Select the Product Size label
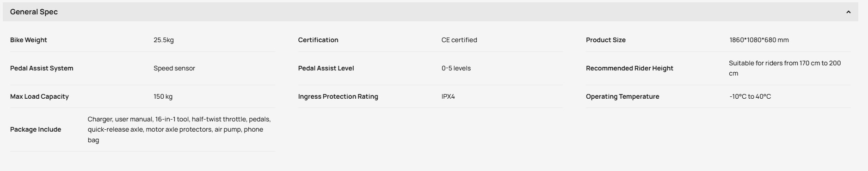 (x=606, y=40)
